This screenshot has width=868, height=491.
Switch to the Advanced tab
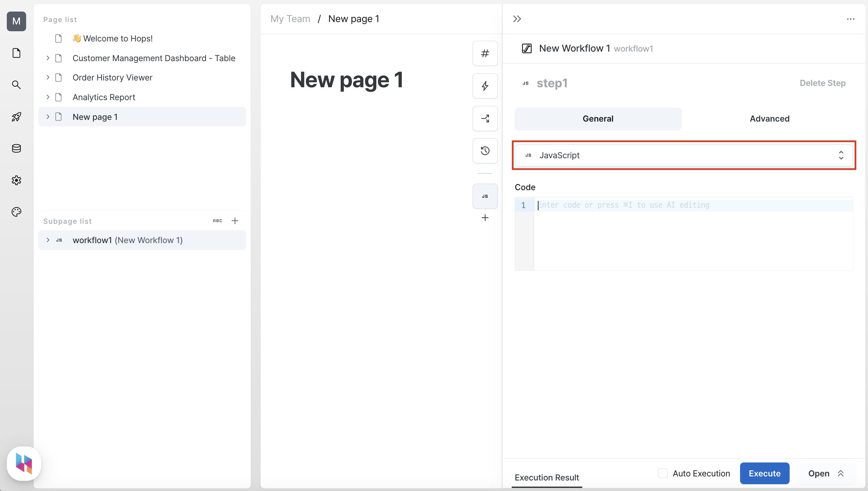(770, 118)
